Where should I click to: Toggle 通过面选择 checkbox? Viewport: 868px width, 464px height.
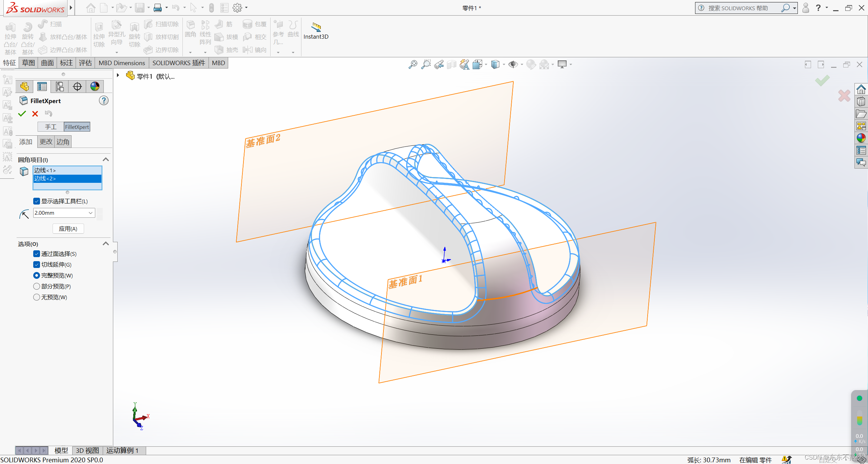coord(37,254)
